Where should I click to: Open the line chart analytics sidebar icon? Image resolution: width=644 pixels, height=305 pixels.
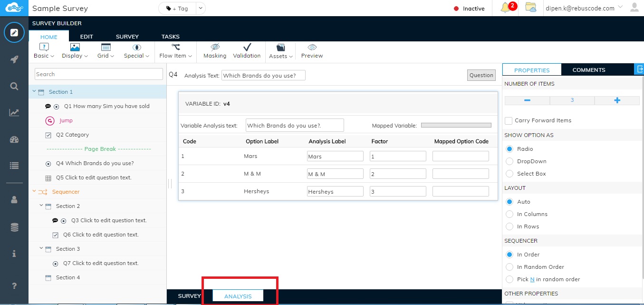click(14, 113)
